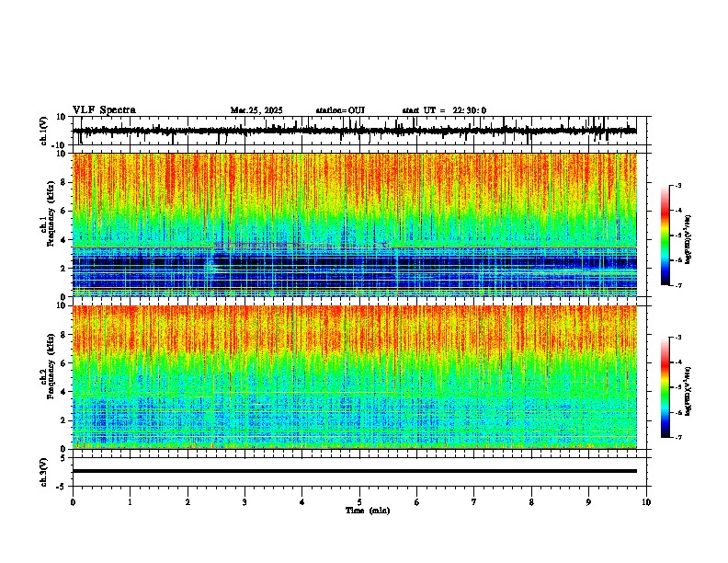This screenshot has height=563, width=728.
Task: Select the "start UT = 22:30:0" text
Action: pyautogui.click(x=444, y=110)
